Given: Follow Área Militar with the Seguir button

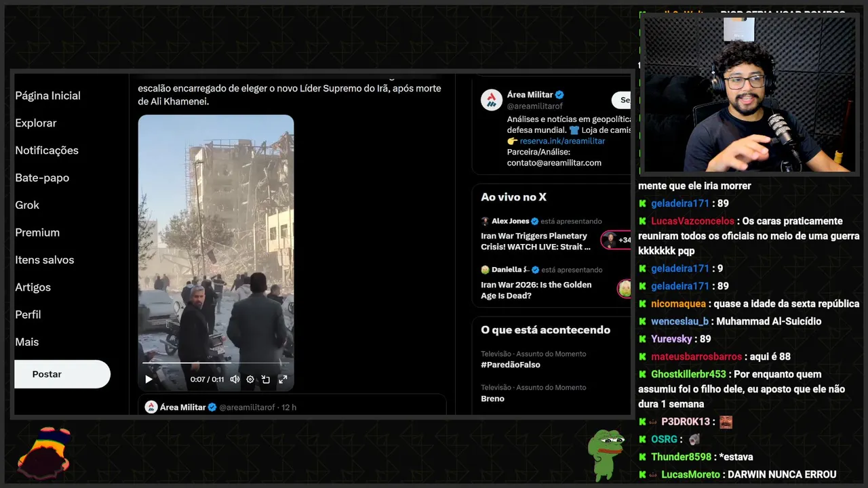Looking at the screenshot, I should tap(621, 100).
